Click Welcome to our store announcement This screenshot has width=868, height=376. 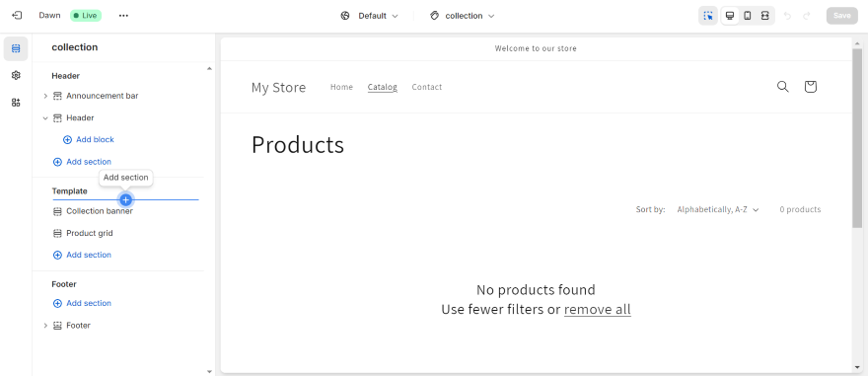(x=536, y=48)
